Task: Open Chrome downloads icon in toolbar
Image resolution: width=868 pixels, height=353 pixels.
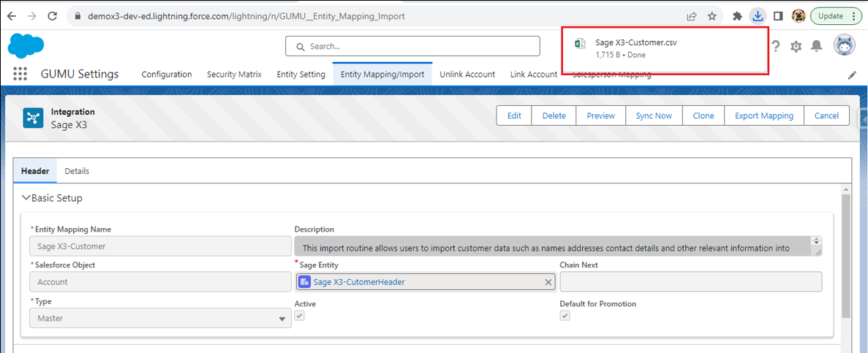Action: click(758, 16)
